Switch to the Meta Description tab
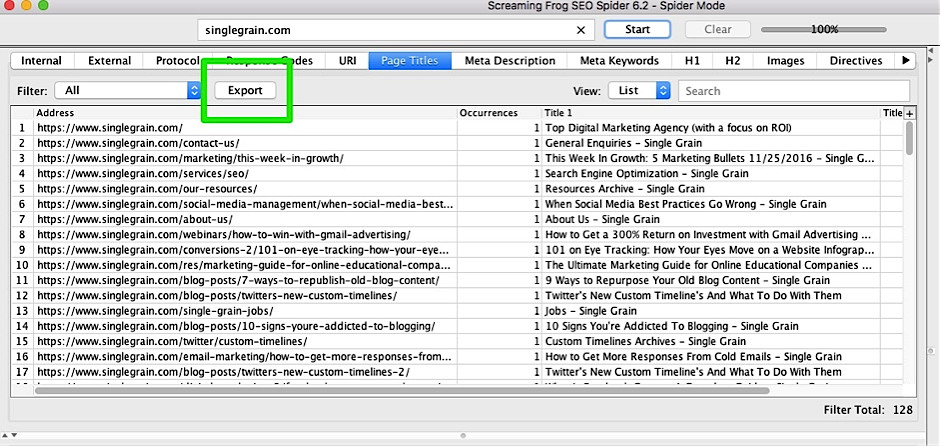This screenshot has height=446, width=941. tap(510, 61)
